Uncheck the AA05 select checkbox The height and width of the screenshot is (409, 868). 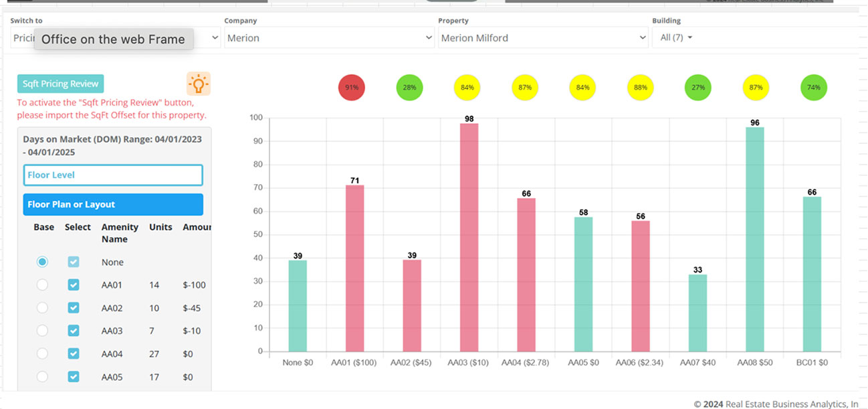pos(74,376)
